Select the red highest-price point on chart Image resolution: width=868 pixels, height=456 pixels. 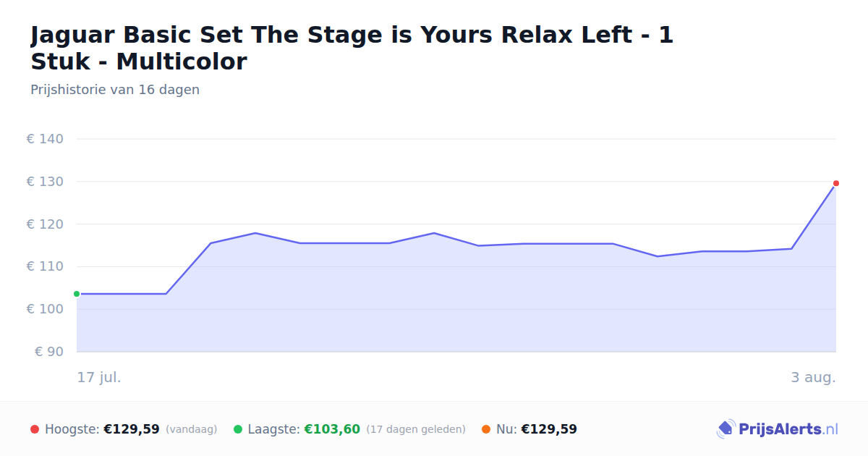click(x=836, y=183)
